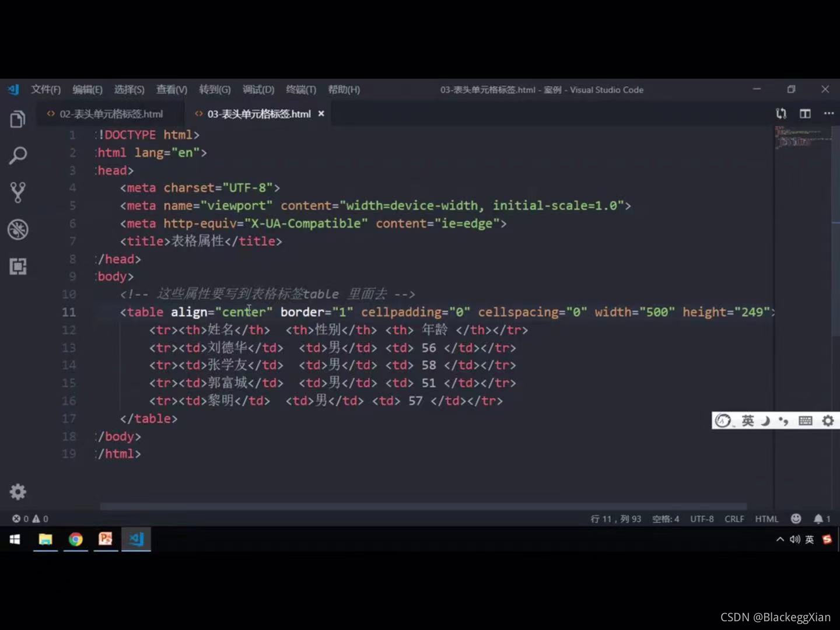Click the charset="UTF-8" attribute
This screenshot has width=840, height=630.
[218, 188]
